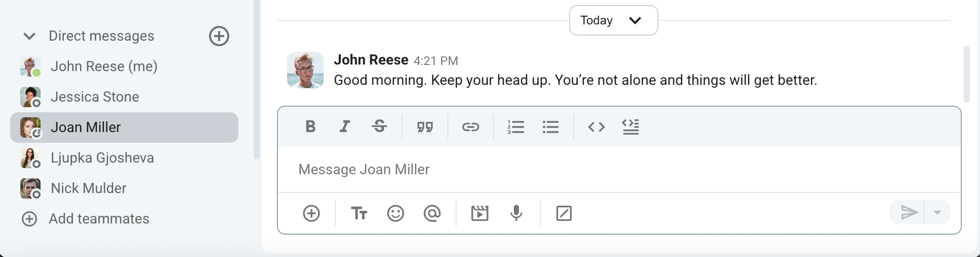
Task: Insert a code block
Action: click(631, 126)
